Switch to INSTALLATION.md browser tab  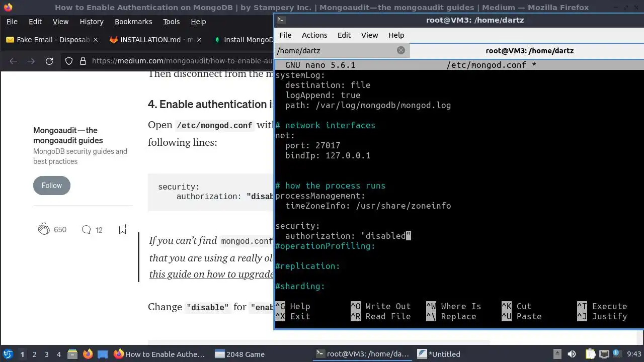(x=155, y=40)
